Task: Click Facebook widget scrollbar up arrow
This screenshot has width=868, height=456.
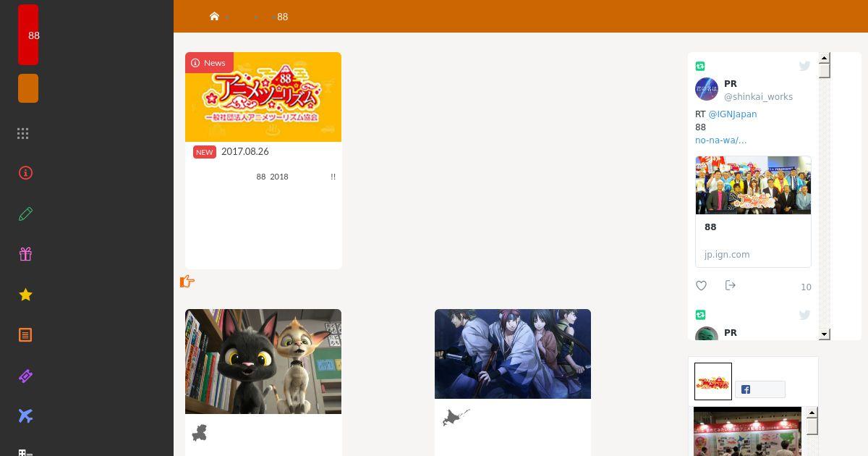Action: 812,413
